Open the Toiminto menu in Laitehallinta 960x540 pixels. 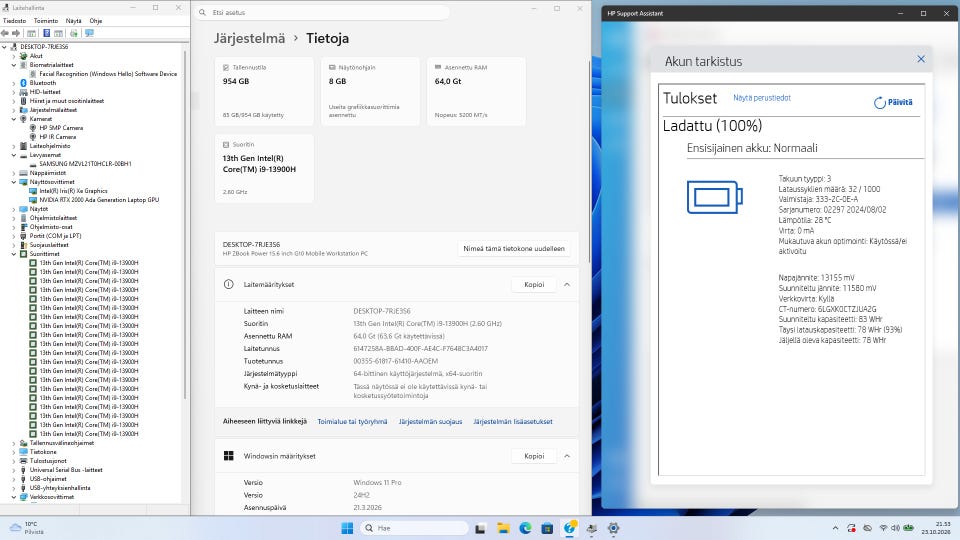tap(46, 21)
